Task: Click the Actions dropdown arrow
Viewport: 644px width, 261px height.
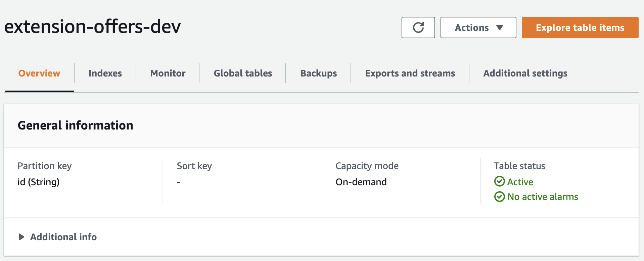Action: click(x=500, y=28)
